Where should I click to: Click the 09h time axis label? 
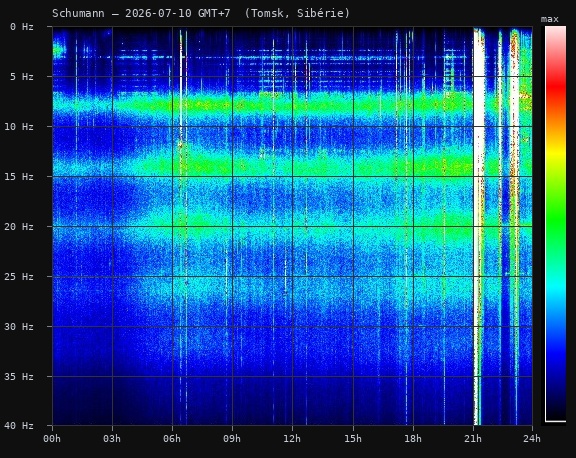(x=232, y=439)
